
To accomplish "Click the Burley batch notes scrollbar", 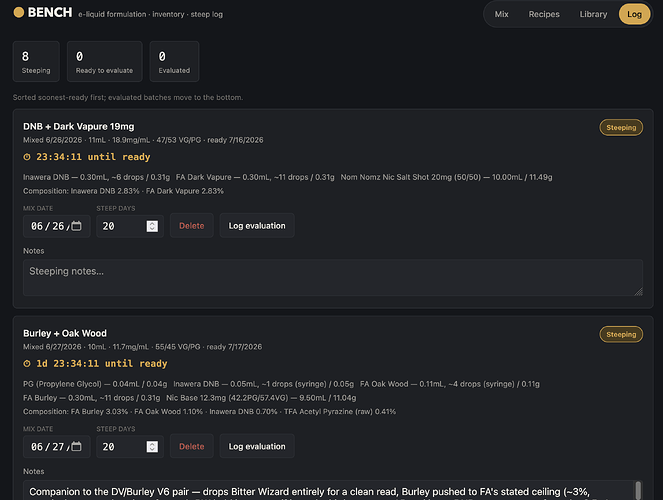I will 638,490.
